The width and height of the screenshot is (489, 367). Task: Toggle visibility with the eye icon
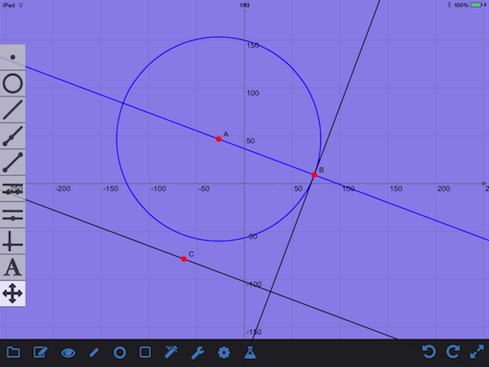click(68, 353)
